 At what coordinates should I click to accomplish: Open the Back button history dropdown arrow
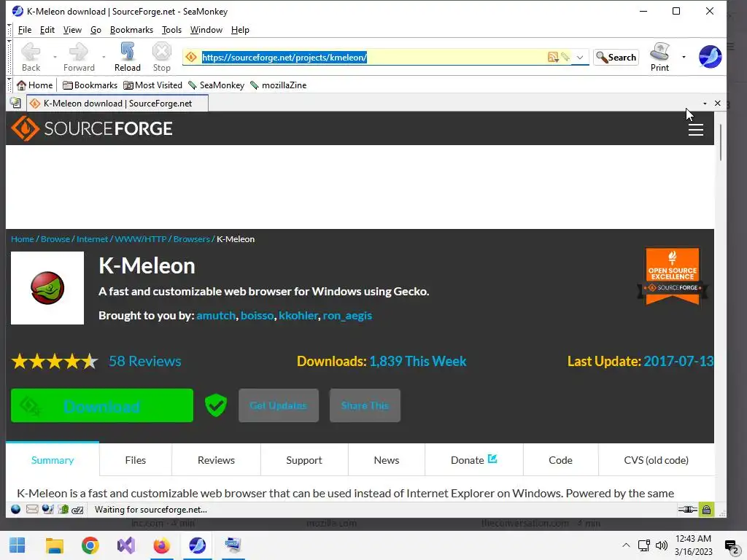pyautogui.click(x=55, y=57)
